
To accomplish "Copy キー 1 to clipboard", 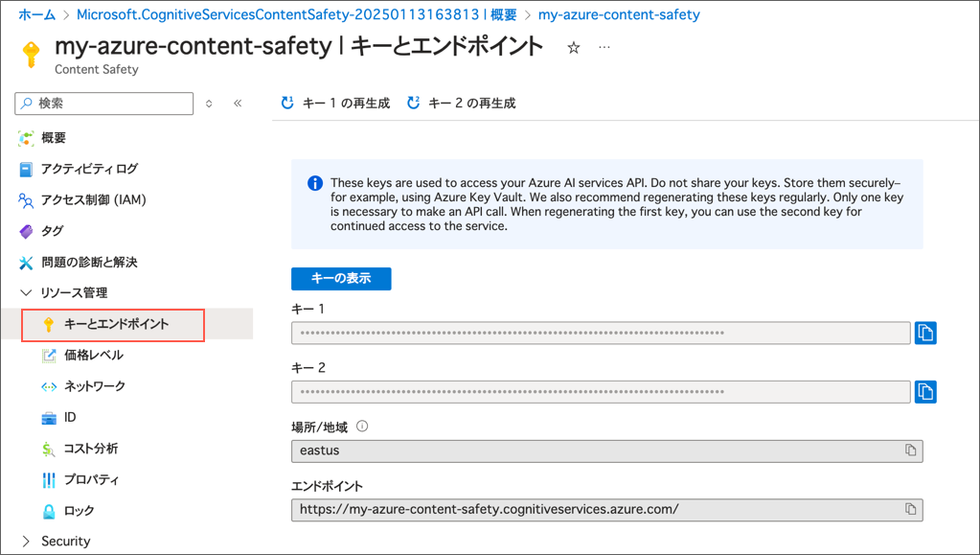I will click(x=925, y=333).
